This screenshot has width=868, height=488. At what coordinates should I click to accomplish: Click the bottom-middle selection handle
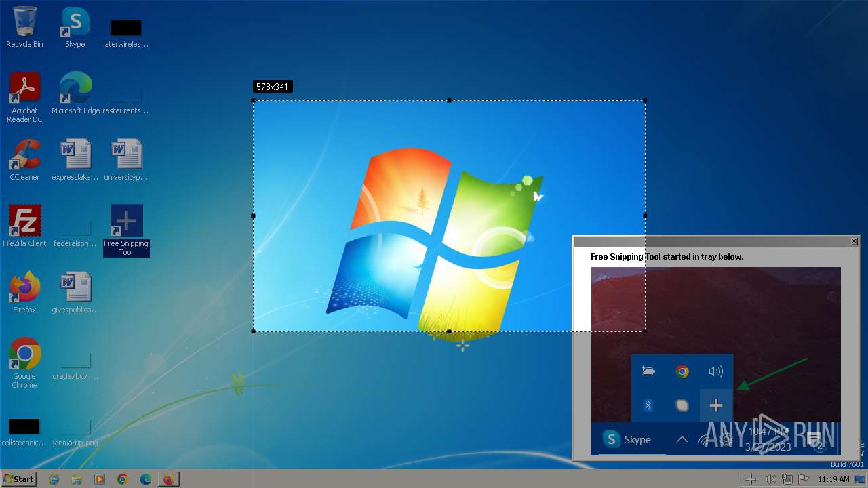[449, 331]
